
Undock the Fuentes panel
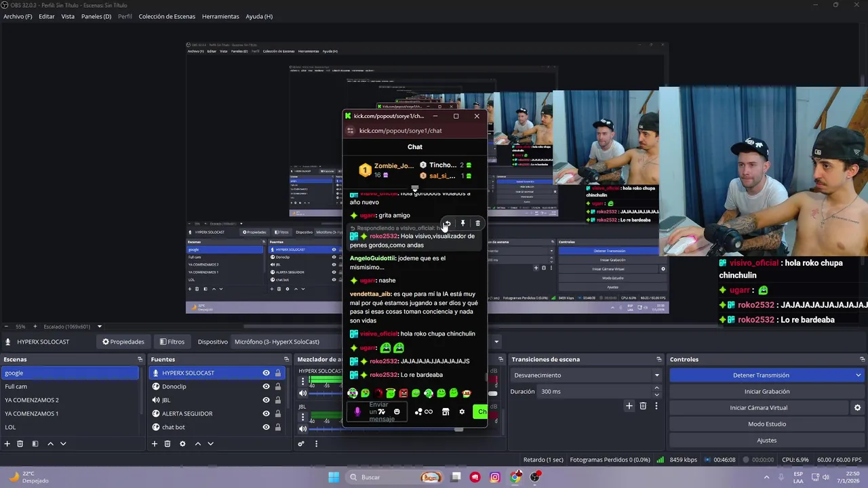287,359
